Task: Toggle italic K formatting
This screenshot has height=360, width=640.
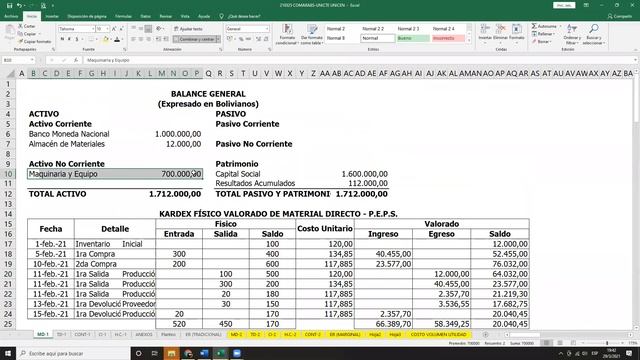Action: (69, 39)
